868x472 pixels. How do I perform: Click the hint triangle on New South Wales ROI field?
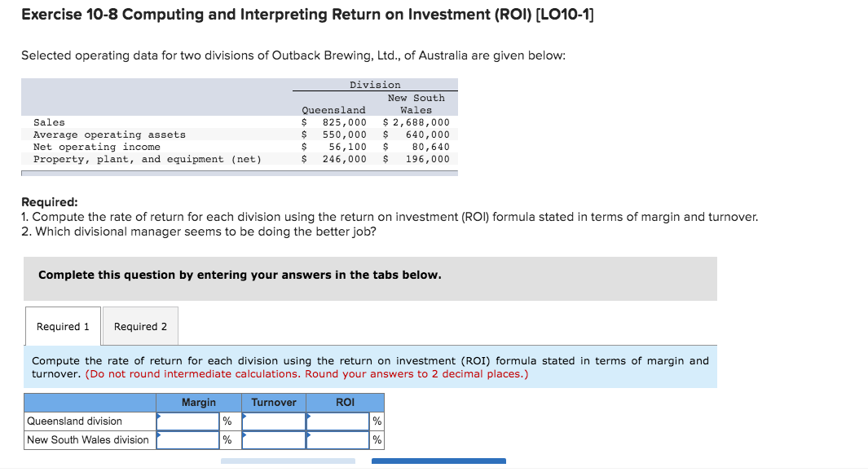309,435
